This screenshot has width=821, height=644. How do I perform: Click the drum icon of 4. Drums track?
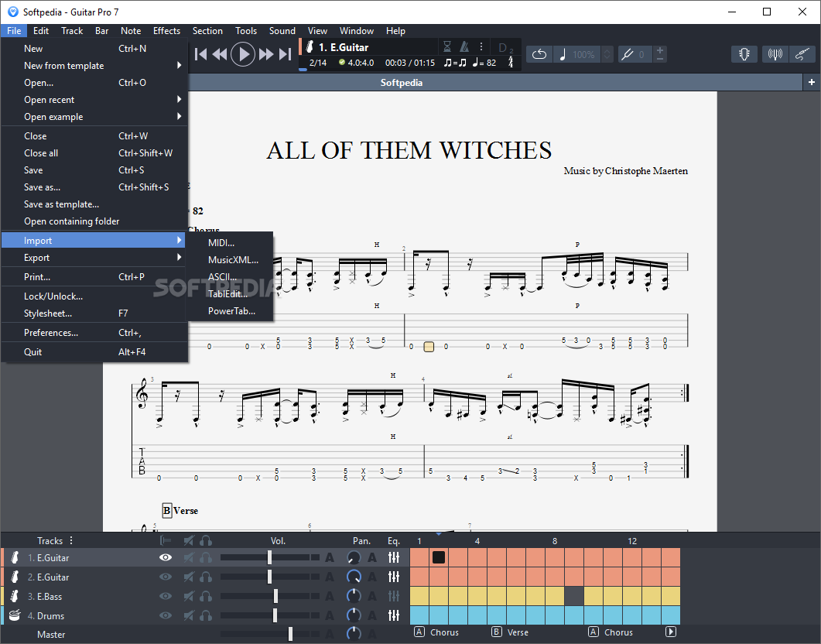point(15,615)
